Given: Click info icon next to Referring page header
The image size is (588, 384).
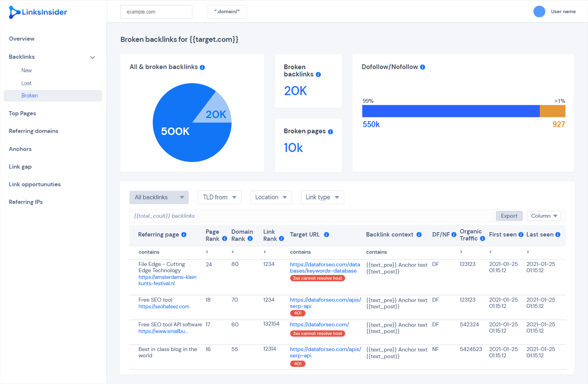Looking at the screenshot, I should pos(184,235).
